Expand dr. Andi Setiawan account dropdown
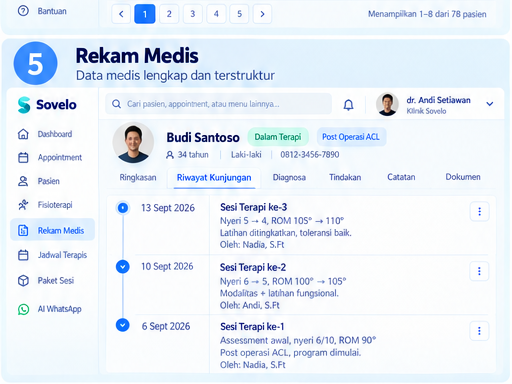The height and width of the screenshot is (384, 512). (x=489, y=104)
